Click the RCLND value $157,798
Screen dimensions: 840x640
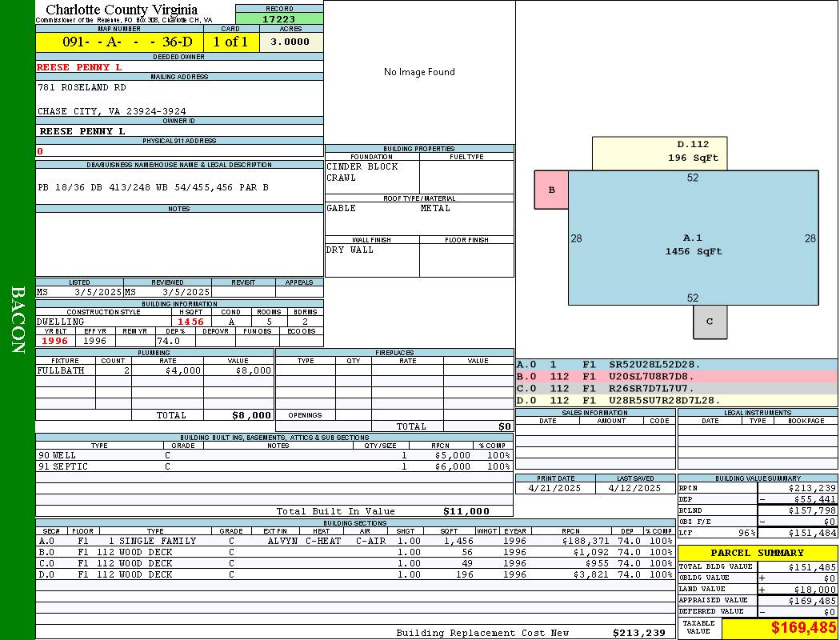click(812, 510)
